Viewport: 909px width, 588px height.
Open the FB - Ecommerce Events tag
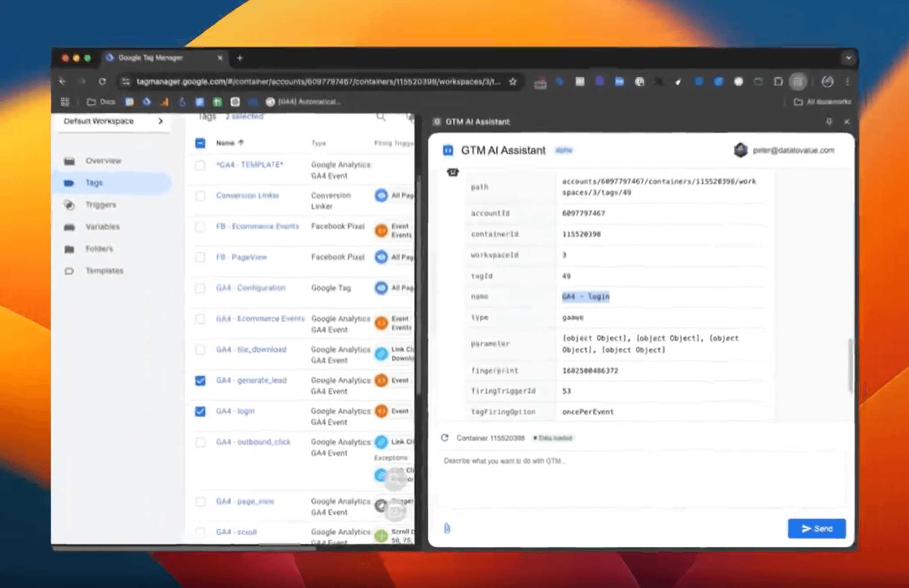click(258, 227)
